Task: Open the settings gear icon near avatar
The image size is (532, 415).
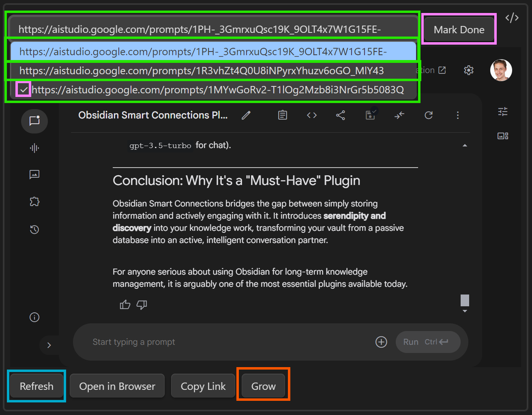Action: 469,70
